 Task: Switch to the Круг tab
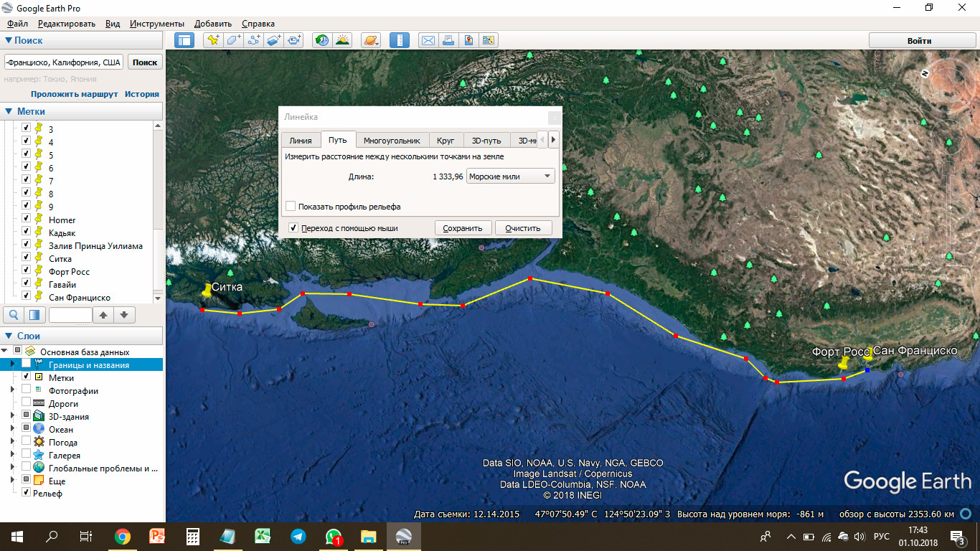(x=446, y=141)
